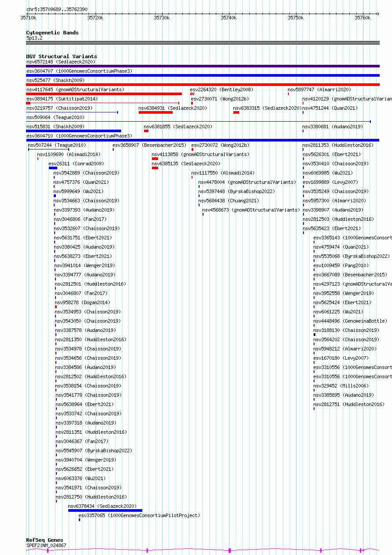Select the nsv4478004 gnomAD variant label

(247, 182)
